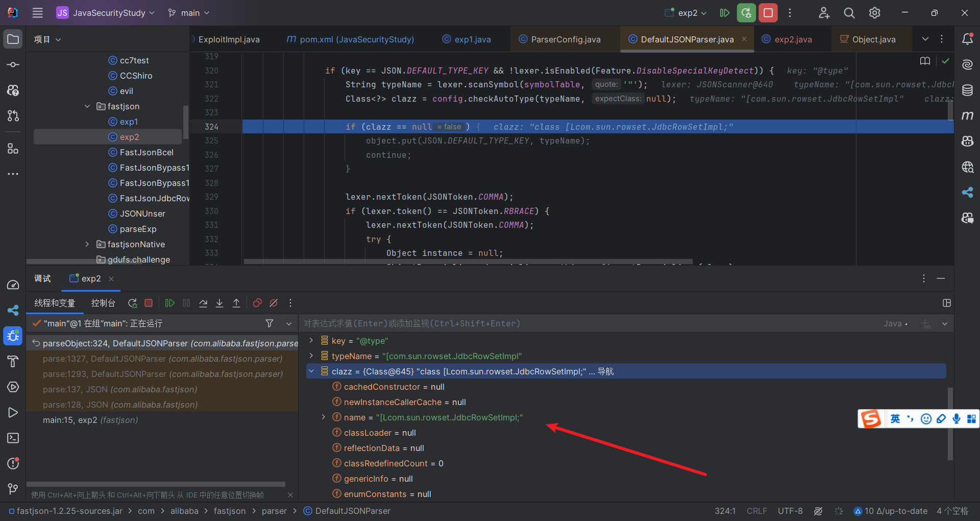Open Search Everywhere magnifier icon
The height and width of the screenshot is (521, 980).
click(x=849, y=13)
